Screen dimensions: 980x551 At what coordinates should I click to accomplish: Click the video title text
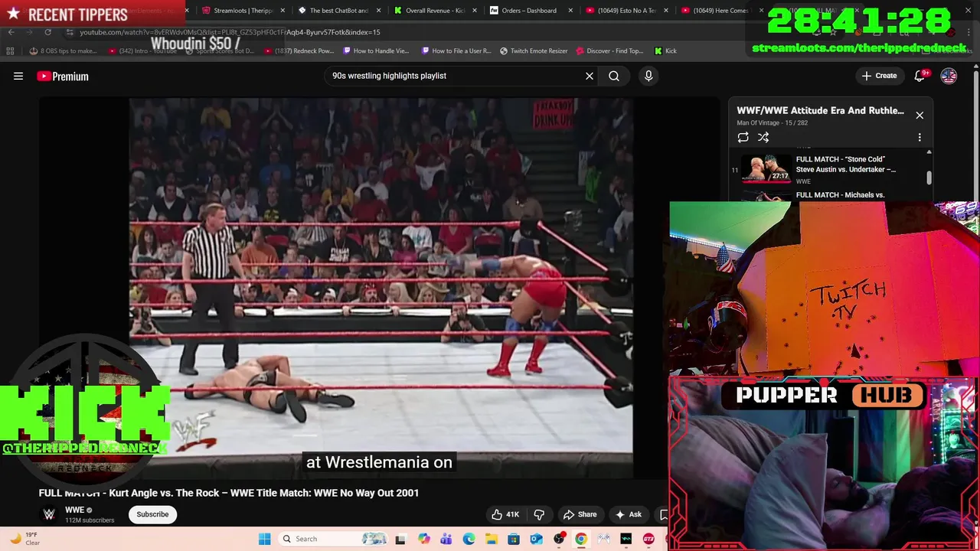[229, 493]
